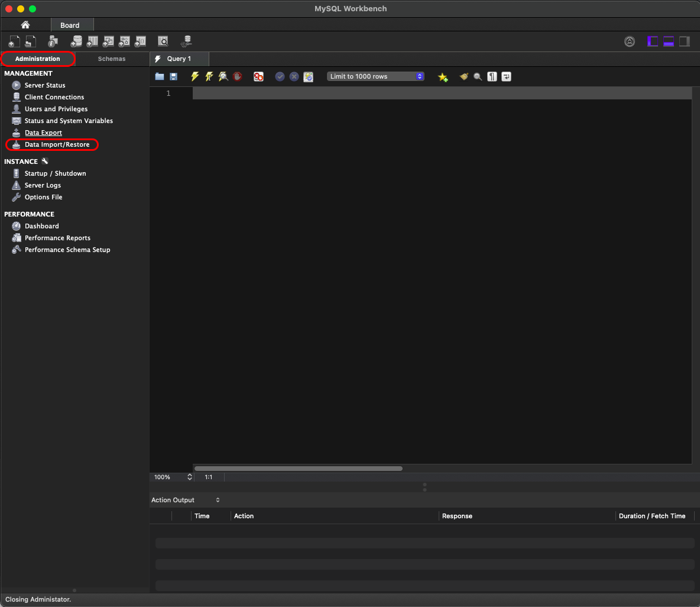Select the Query 1 editor tab

tap(179, 59)
